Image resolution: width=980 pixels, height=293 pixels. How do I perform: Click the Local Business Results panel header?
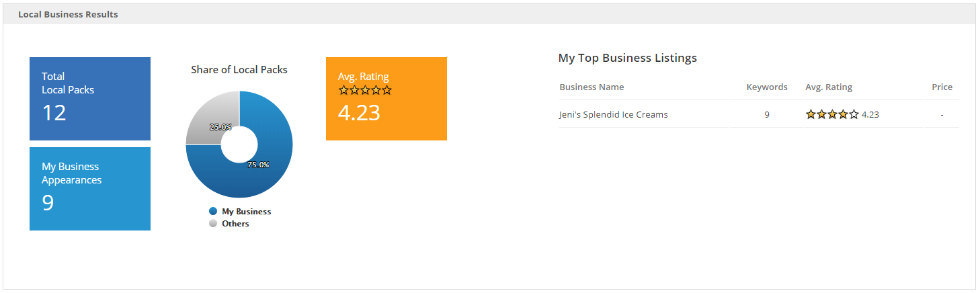(x=68, y=14)
